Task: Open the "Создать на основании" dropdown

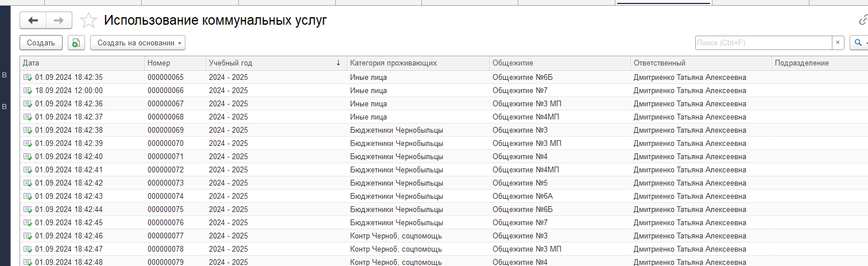Action: (138, 43)
